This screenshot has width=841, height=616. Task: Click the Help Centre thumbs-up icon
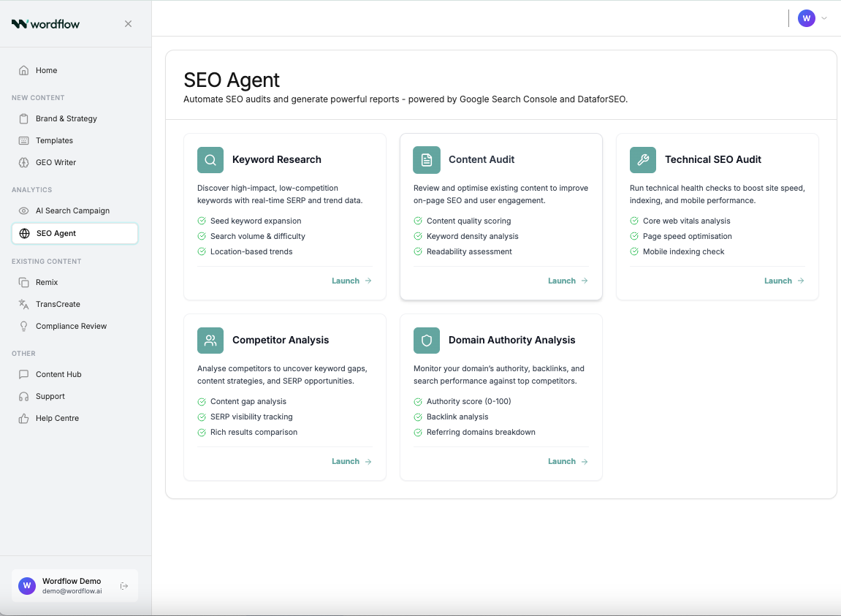click(23, 419)
